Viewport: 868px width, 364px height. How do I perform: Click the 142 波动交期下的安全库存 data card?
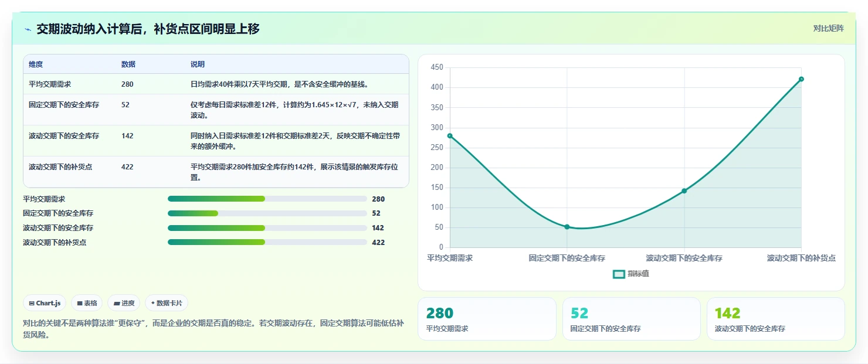[x=775, y=319]
